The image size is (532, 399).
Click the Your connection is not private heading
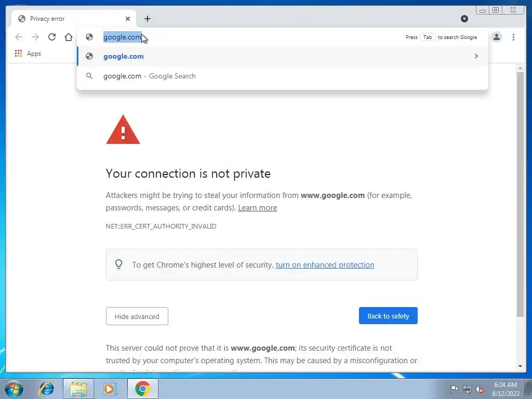pyautogui.click(x=188, y=174)
